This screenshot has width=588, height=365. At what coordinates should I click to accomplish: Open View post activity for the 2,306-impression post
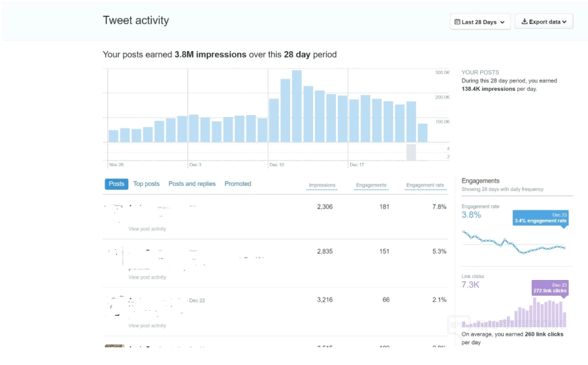[x=147, y=229]
